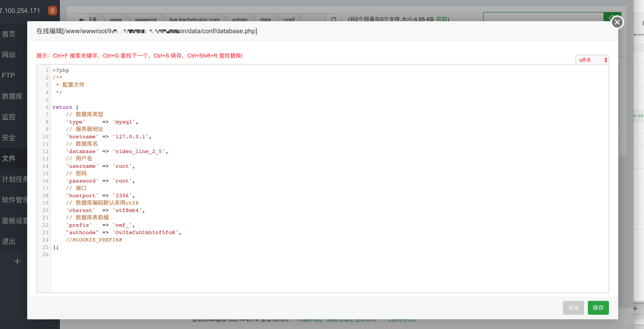Switch to 监控 in the sidebar

click(x=9, y=117)
